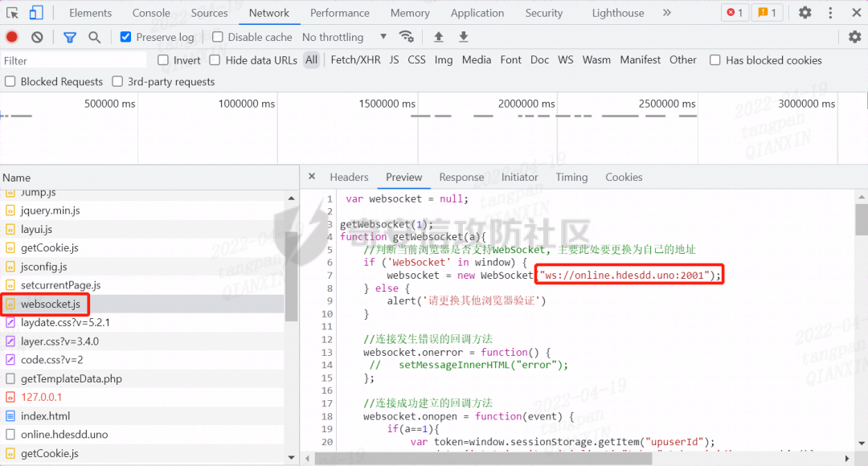Click request list scroll-up arrow
Screen dimensions: 868x466
click(292, 198)
